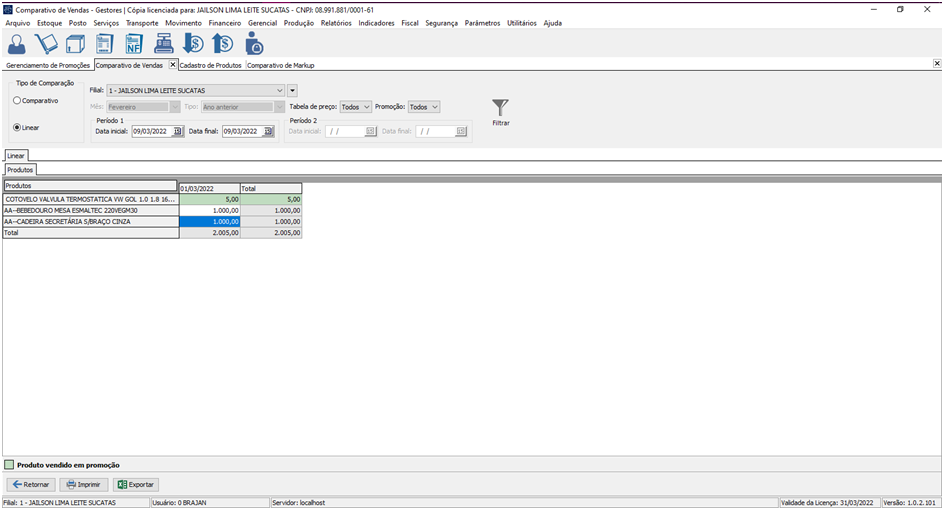The image size is (944, 510).
Task: Click the Exportar button
Action: pos(136,484)
